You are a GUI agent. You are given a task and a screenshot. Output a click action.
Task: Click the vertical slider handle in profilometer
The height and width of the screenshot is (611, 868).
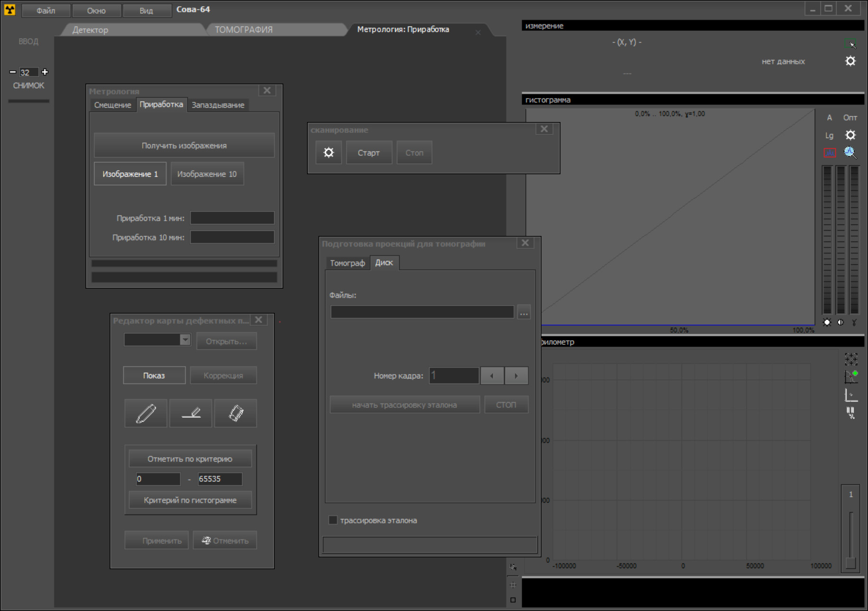pos(851,563)
